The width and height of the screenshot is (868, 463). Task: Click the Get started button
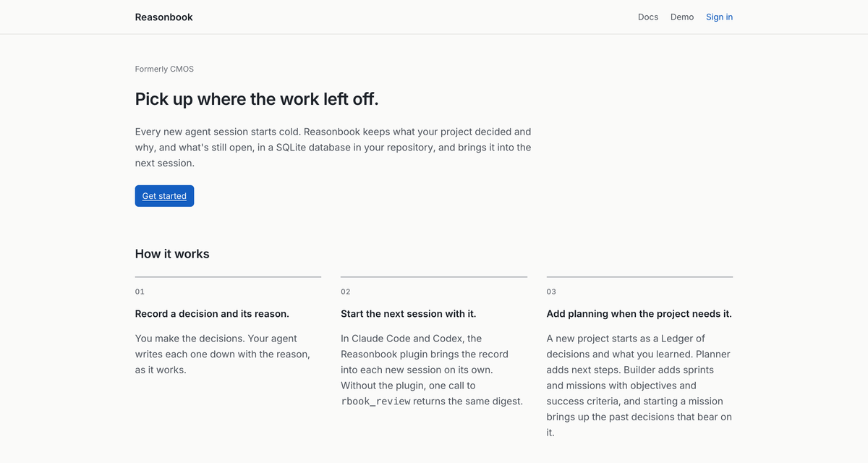pyautogui.click(x=164, y=196)
